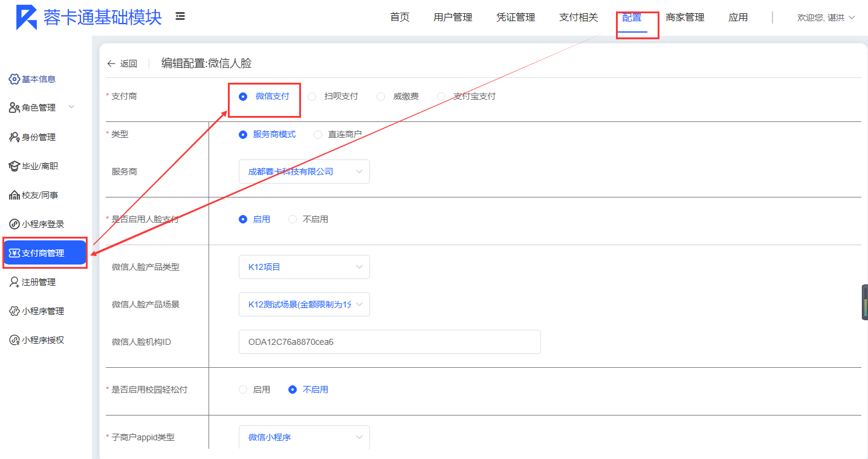868x459 pixels.
Task: Toggle the sidebar collapse hamburger icon
Action: (180, 16)
